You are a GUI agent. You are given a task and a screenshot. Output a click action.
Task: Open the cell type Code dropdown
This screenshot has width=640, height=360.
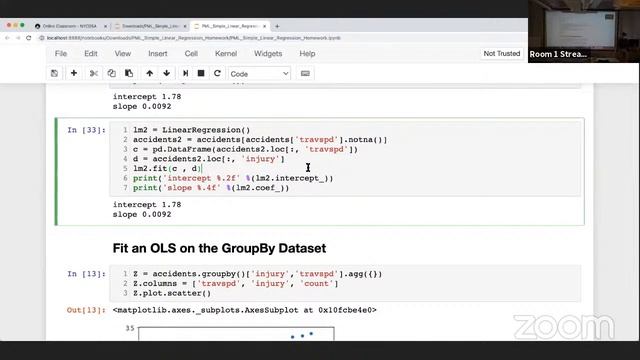[x=259, y=74]
